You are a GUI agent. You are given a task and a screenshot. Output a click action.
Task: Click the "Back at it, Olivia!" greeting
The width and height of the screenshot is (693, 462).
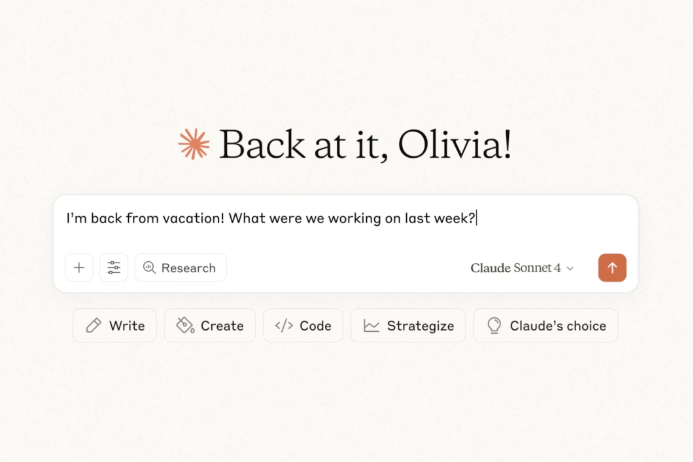pyautogui.click(x=365, y=145)
